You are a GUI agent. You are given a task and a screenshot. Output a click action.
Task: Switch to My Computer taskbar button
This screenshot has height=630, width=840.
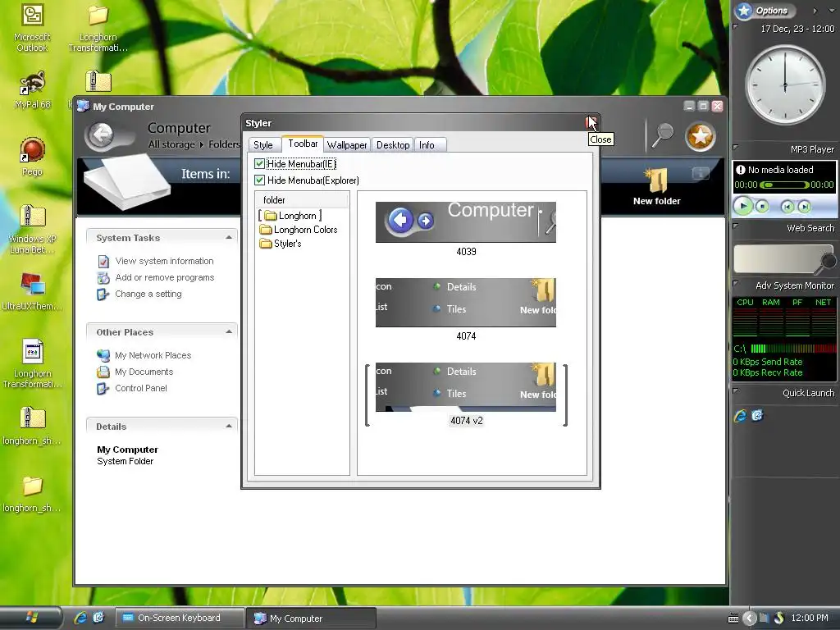pyautogui.click(x=311, y=619)
